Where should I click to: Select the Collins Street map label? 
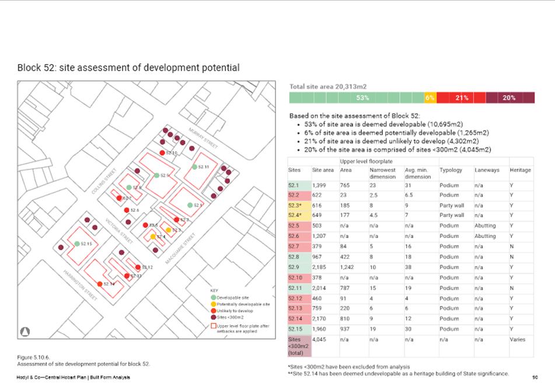click(104, 181)
